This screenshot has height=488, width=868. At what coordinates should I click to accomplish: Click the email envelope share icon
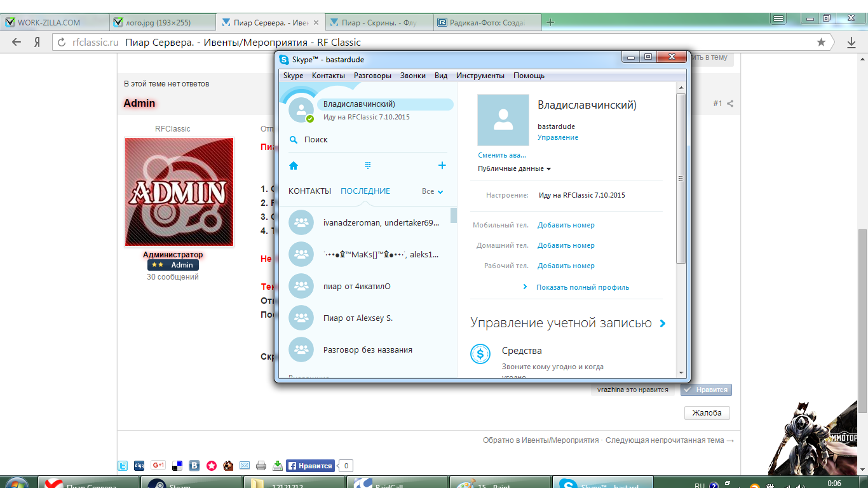pos(245,466)
